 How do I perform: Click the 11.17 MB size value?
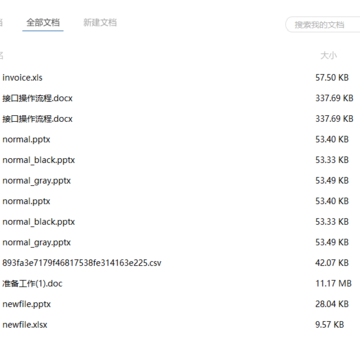pyautogui.click(x=333, y=284)
